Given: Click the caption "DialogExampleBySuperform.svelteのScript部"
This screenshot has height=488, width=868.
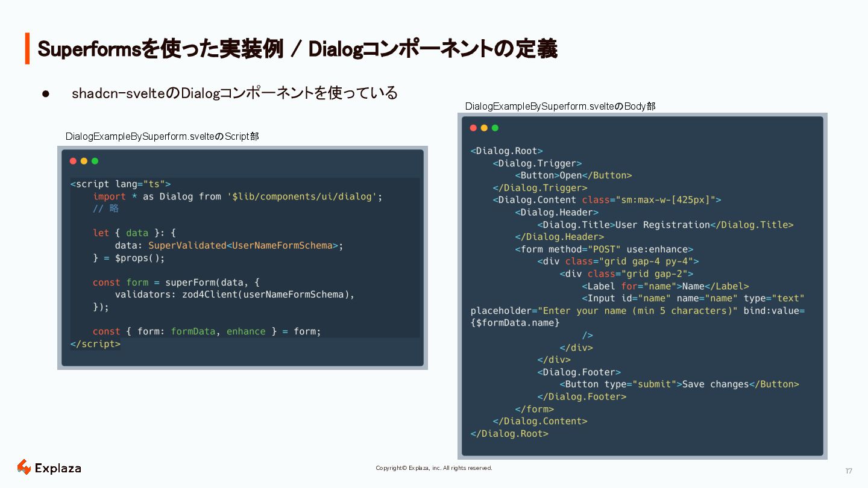Looking at the screenshot, I should tap(162, 137).
